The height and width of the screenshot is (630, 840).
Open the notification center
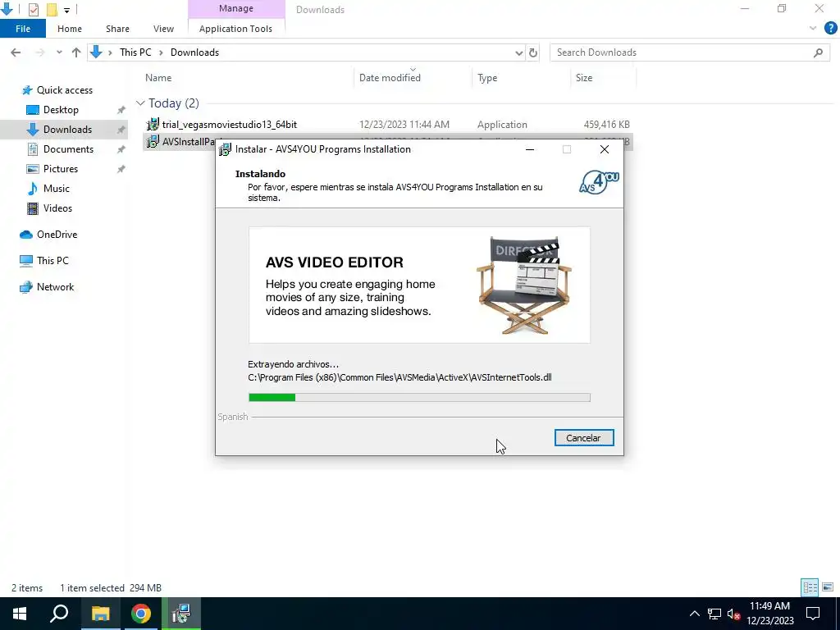813,614
